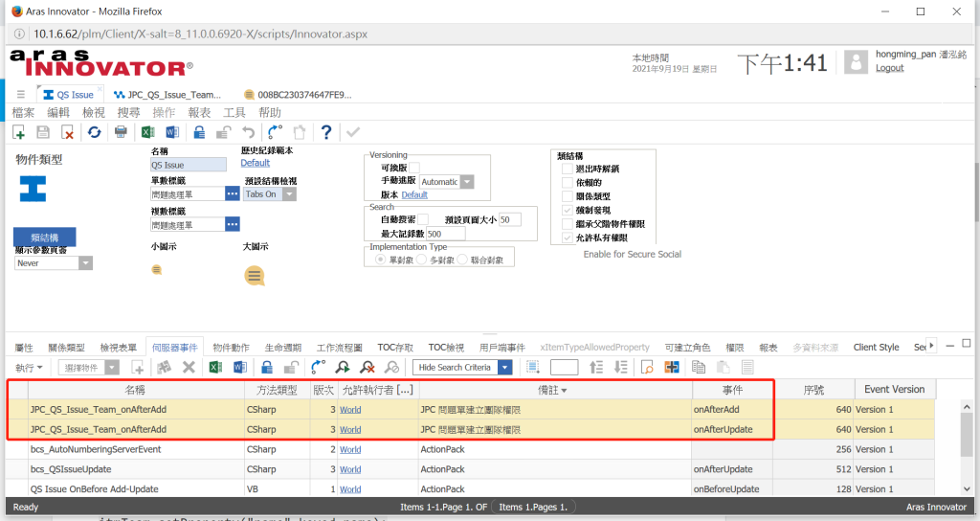The height and width of the screenshot is (521, 980).
Task: Click the clear search criteria icon with red X
Action: (367, 367)
